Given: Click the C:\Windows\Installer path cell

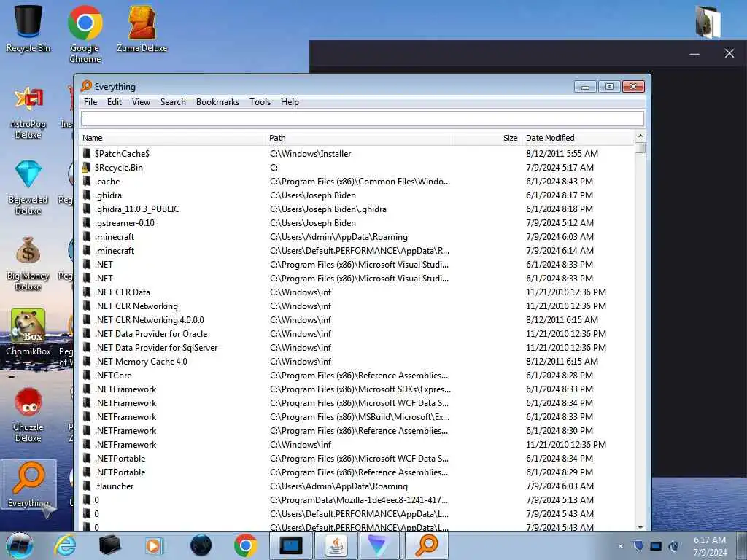Looking at the screenshot, I should tap(310, 153).
